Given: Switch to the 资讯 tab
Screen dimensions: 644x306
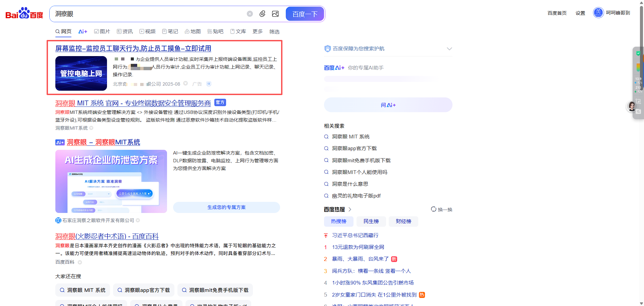Looking at the screenshot, I should point(125,32).
